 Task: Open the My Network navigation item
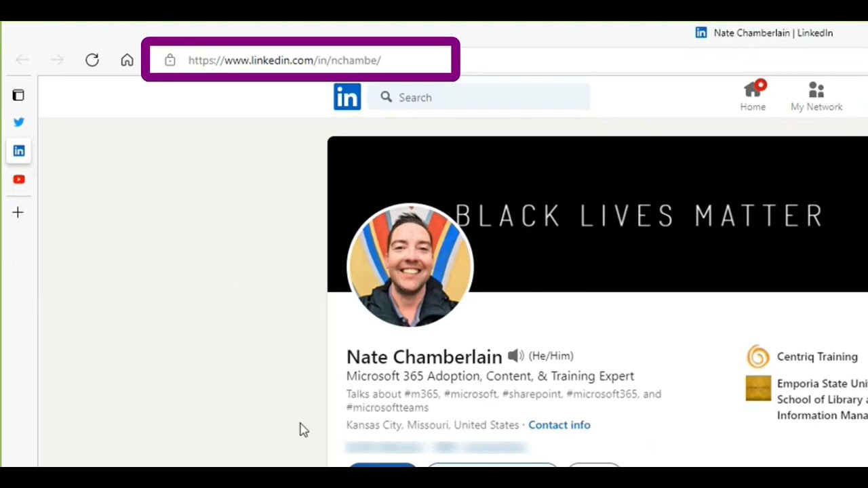point(816,96)
